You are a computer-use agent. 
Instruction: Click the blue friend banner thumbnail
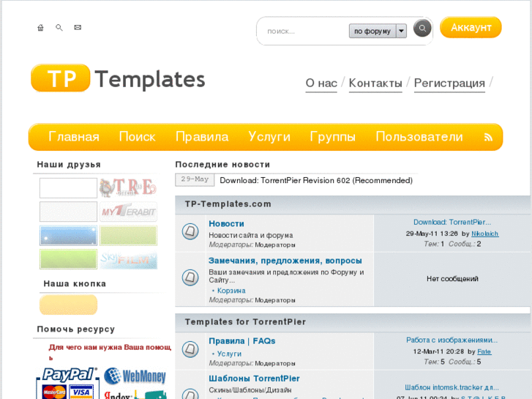tap(68, 235)
